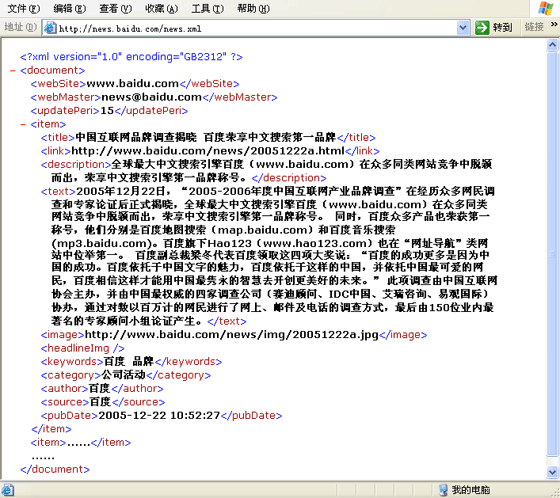Click the title text 中国互联网品牌调查揭晓

pos(136,138)
